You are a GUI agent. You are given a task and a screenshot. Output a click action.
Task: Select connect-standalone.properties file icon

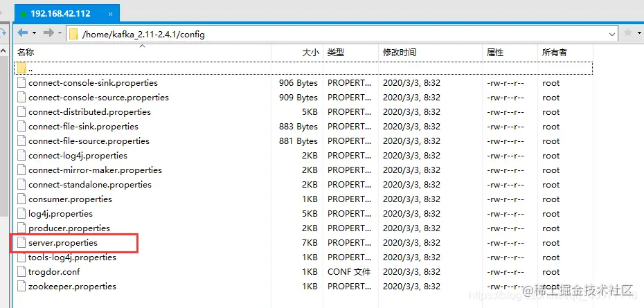pyautogui.click(x=21, y=185)
